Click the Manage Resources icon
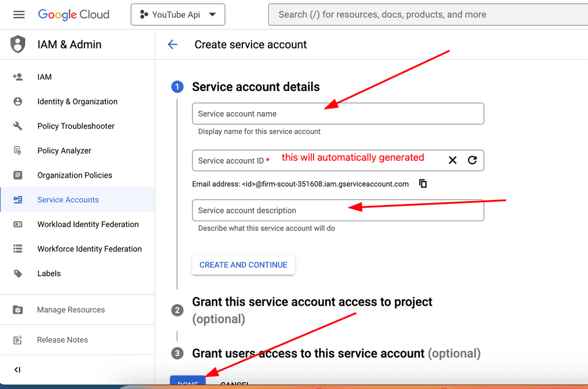588x389 pixels. 18,310
